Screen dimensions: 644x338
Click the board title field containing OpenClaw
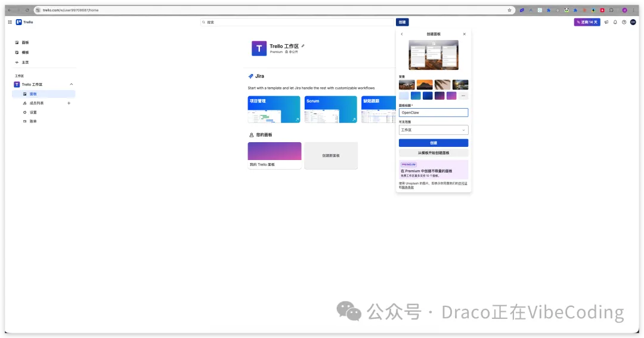[x=434, y=112]
